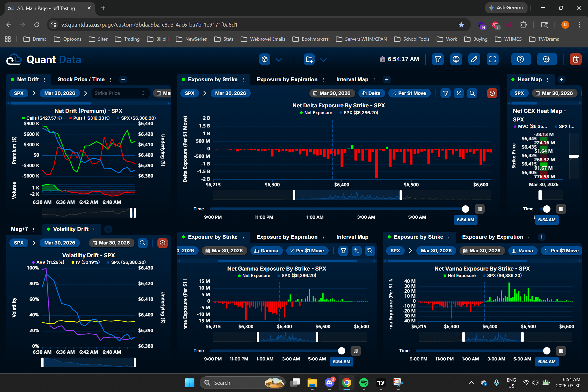This screenshot has height=392, width=588.
Task: Click the Delta chart Time slider handle
Action: pyautogui.click(x=465, y=209)
